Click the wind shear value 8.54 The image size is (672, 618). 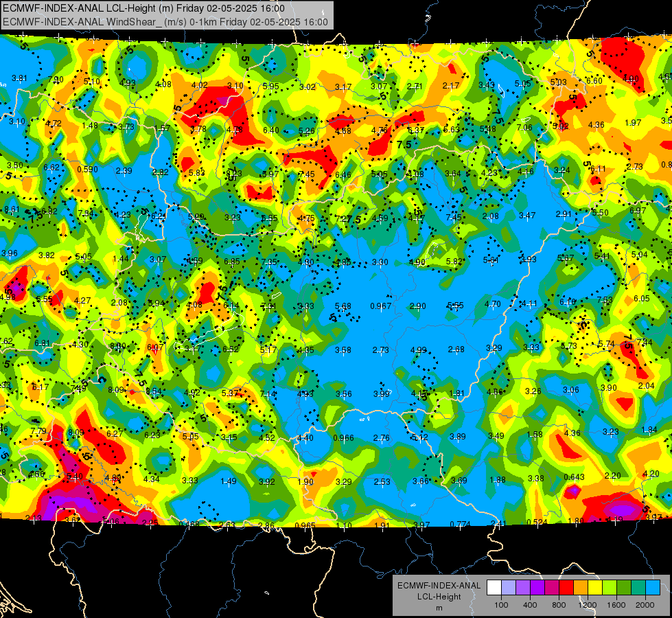click(x=154, y=391)
